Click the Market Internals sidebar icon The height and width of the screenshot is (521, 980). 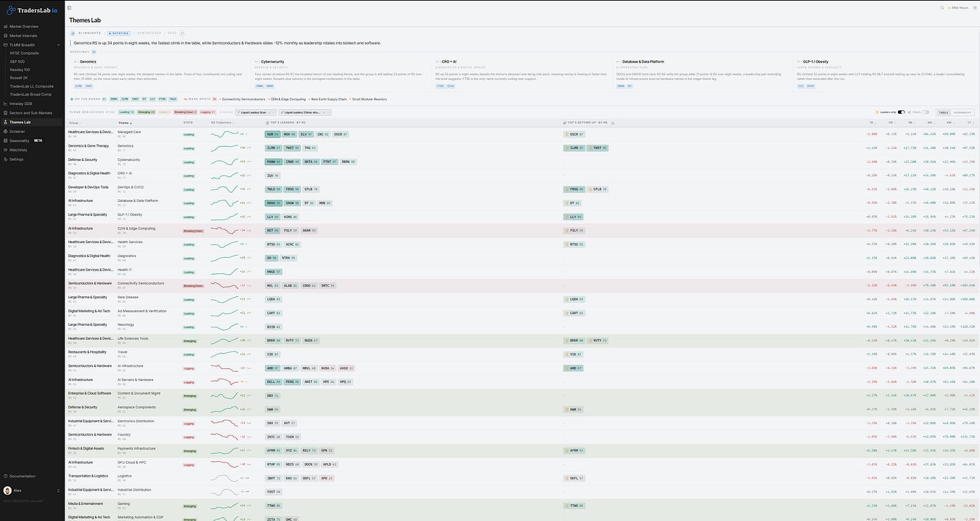click(5, 35)
